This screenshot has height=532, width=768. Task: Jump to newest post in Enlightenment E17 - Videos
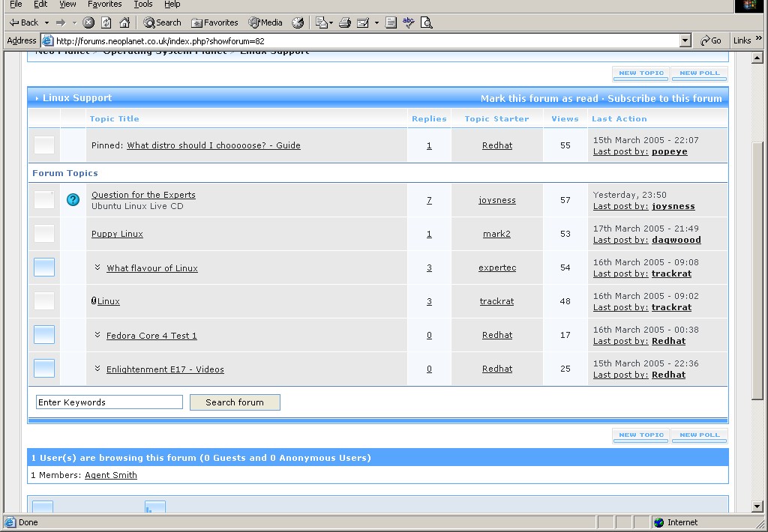click(x=97, y=369)
